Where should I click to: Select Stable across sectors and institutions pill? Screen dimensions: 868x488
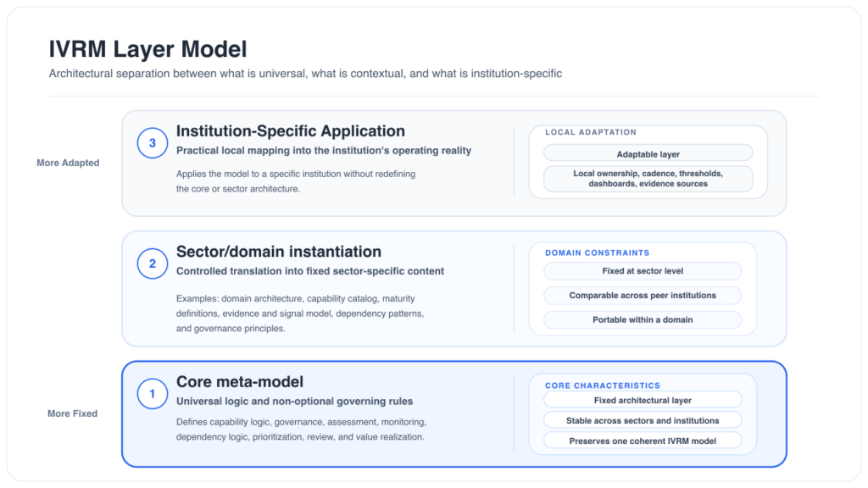tap(643, 420)
